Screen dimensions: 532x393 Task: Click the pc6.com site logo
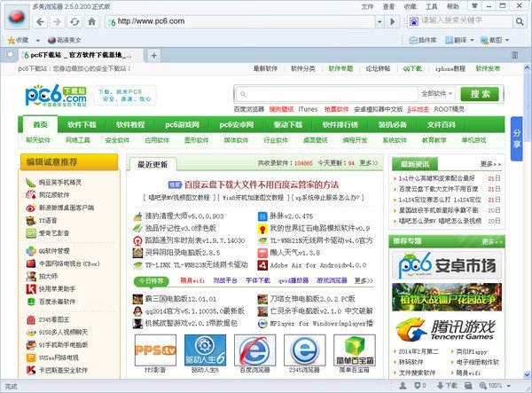[x=56, y=95]
